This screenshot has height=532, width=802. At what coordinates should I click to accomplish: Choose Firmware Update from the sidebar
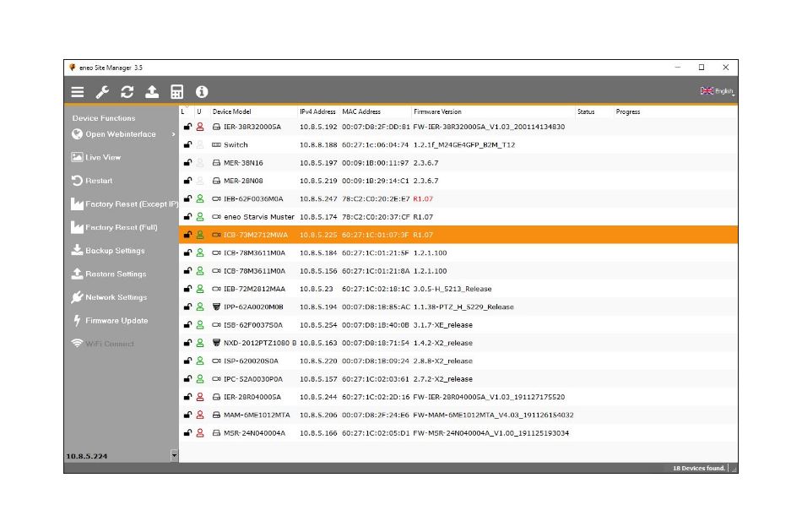click(116, 321)
